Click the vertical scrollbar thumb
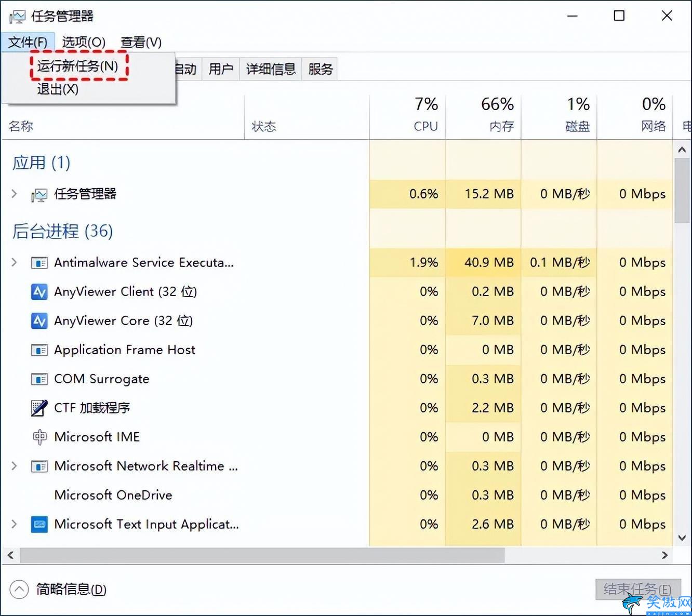This screenshot has width=692, height=616. click(x=682, y=191)
